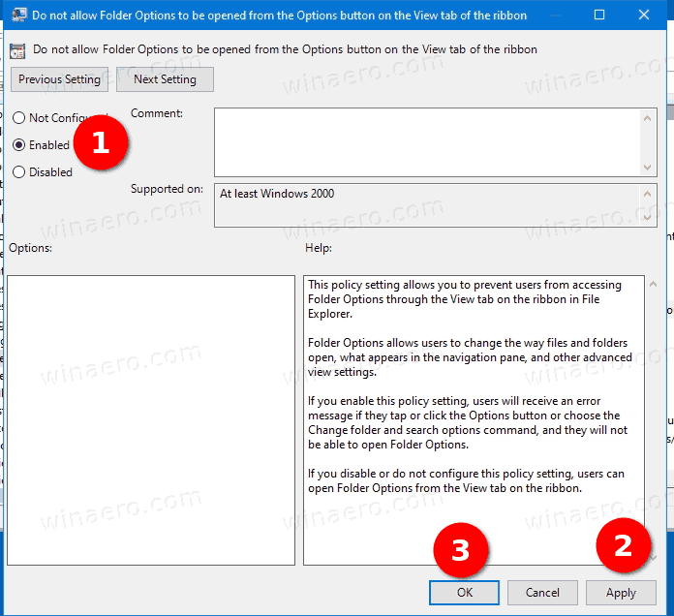Click the title bar window icon
This screenshot has height=616, width=674.
click(18, 15)
